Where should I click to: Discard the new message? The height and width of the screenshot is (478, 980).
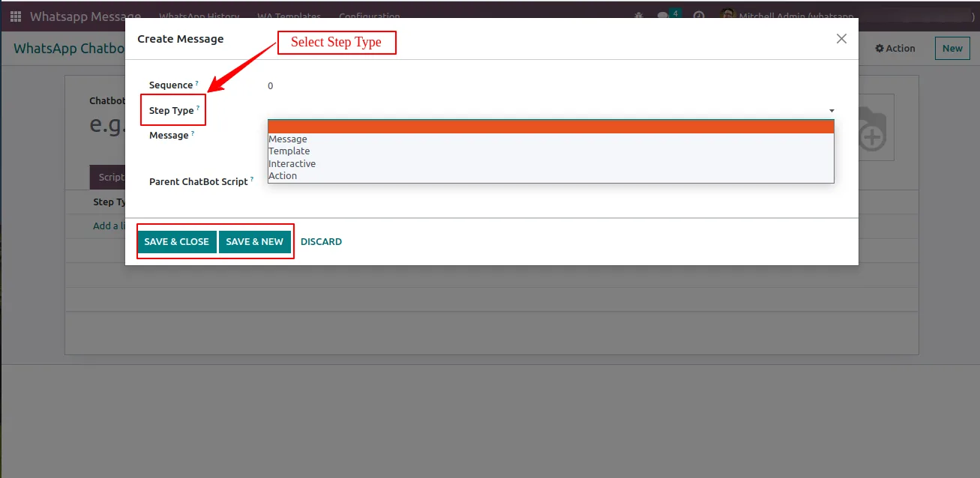(321, 242)
